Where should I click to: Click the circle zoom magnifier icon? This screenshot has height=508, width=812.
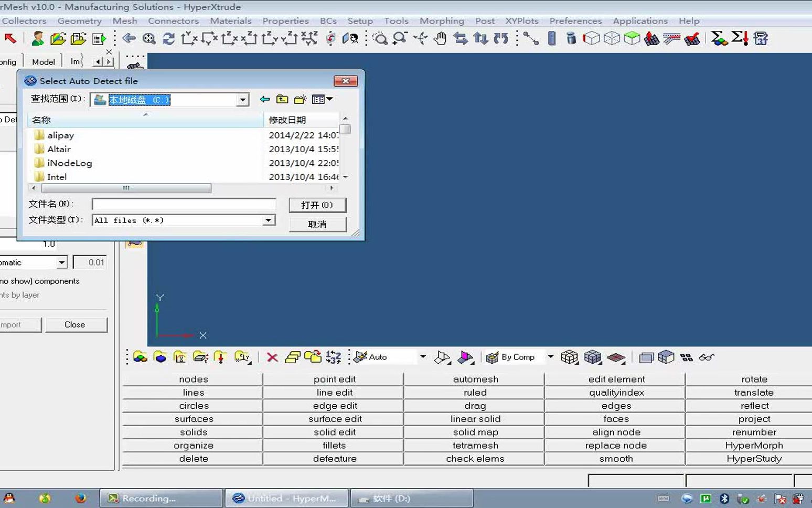click(x=380, y=38)
